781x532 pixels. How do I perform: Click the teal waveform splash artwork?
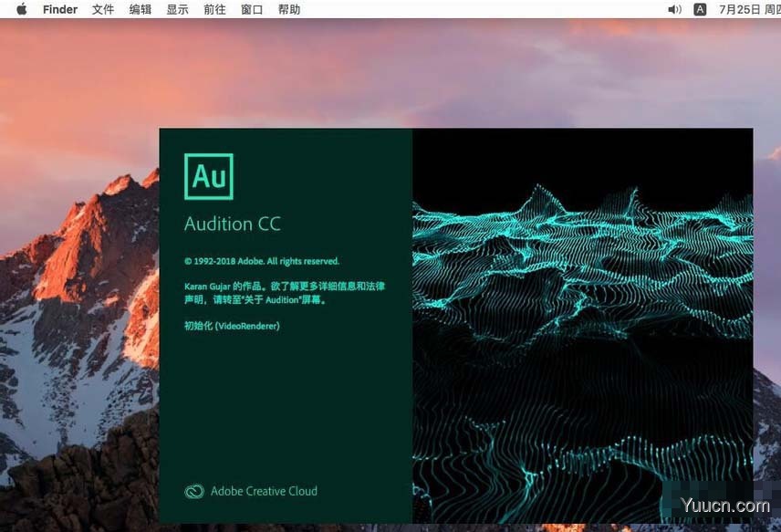point(582,319)
